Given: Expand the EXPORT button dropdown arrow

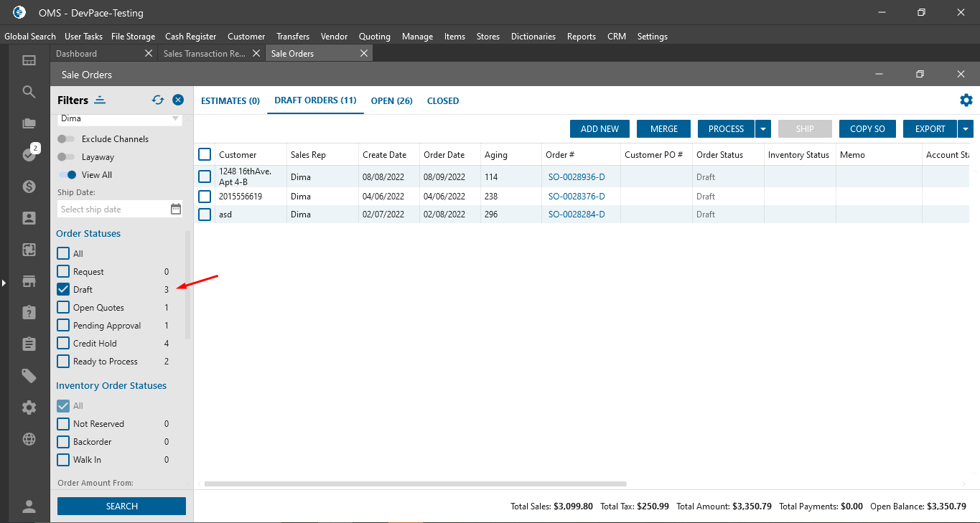Looking at the screenshot, I should 966,129.
